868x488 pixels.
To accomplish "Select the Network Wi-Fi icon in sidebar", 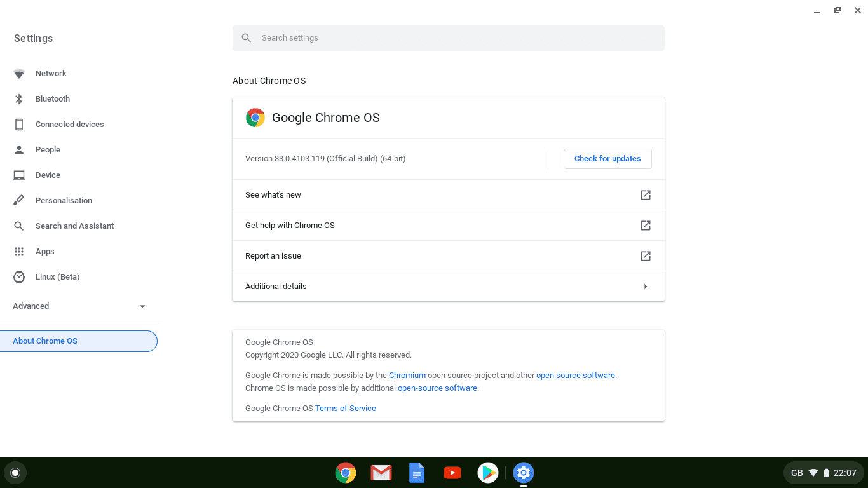I will 19,73.
